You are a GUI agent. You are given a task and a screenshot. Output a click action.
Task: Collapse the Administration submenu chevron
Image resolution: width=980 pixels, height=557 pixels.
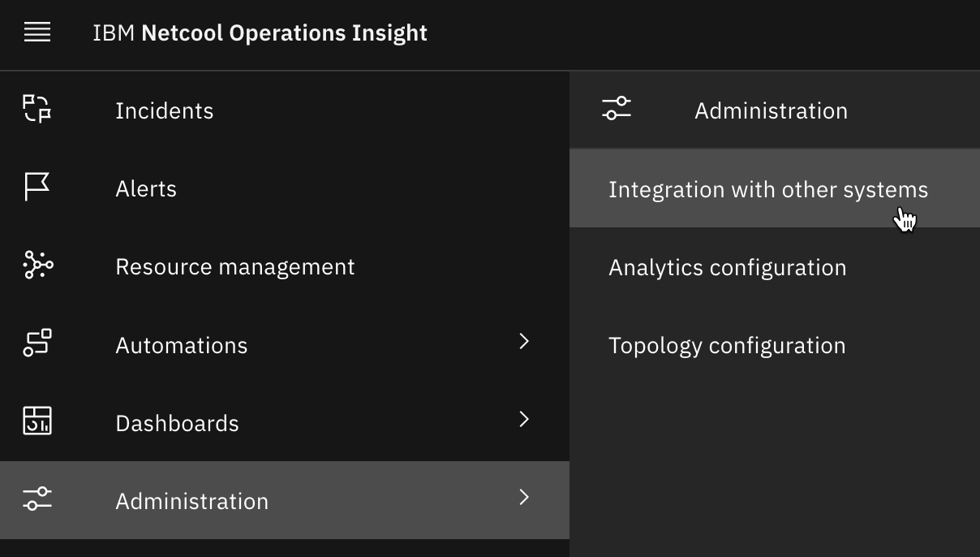click(525, 498)
